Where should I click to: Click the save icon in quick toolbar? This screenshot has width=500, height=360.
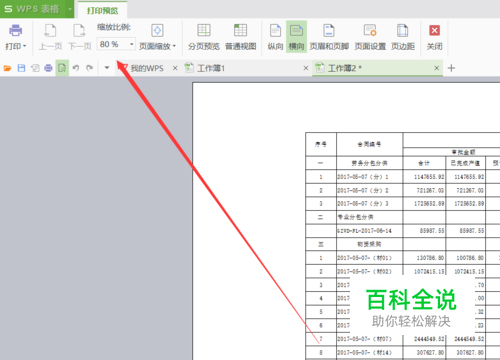tap(21, 68)
